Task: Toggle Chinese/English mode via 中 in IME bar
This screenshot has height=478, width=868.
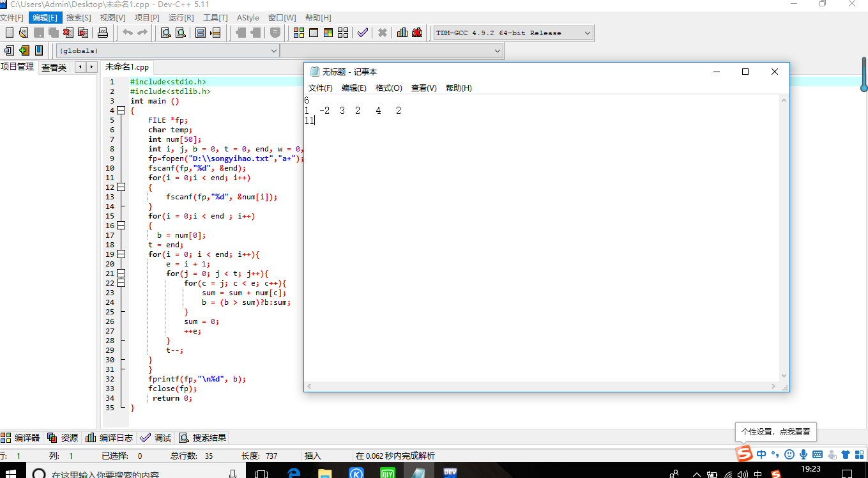Action: [x=761, y=454]
